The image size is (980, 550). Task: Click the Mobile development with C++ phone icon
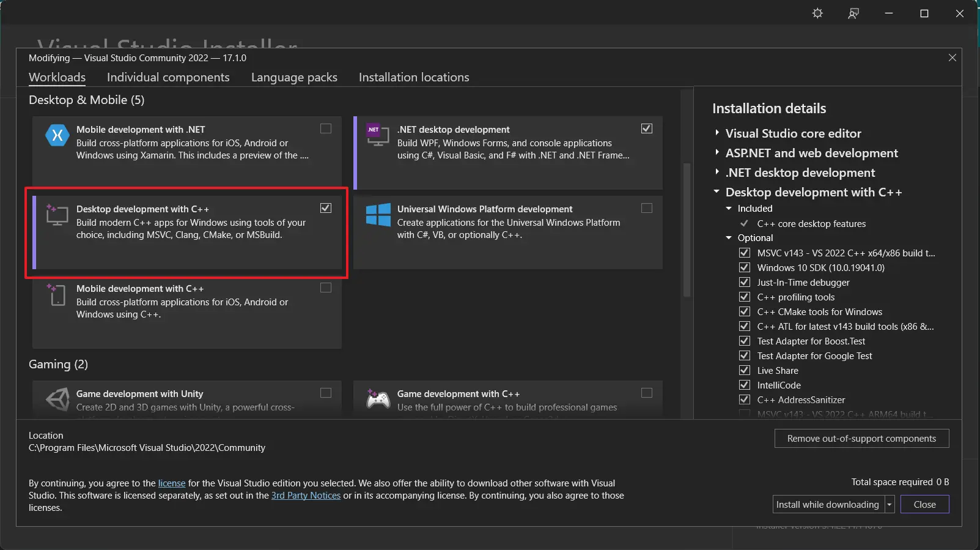(57, 294)
